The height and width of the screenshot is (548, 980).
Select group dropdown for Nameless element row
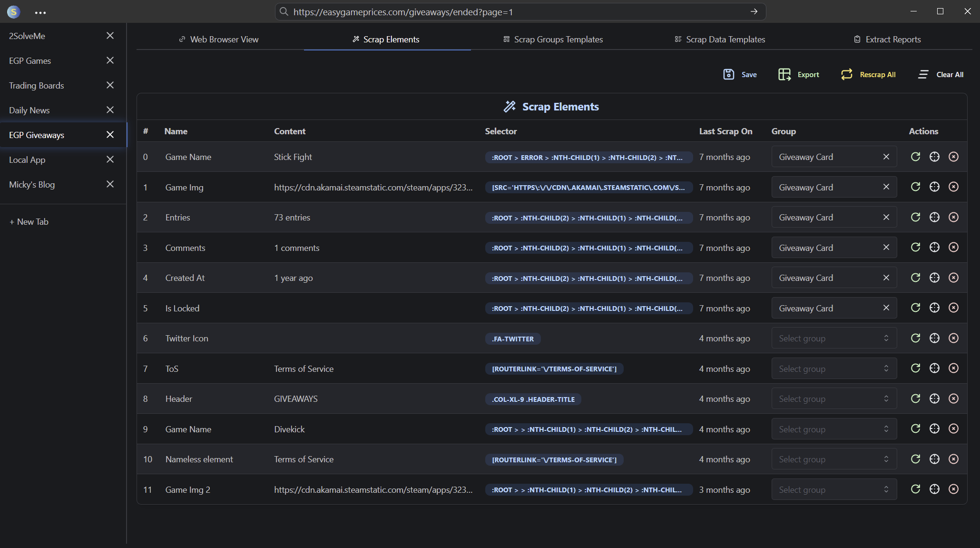(833, 459)
